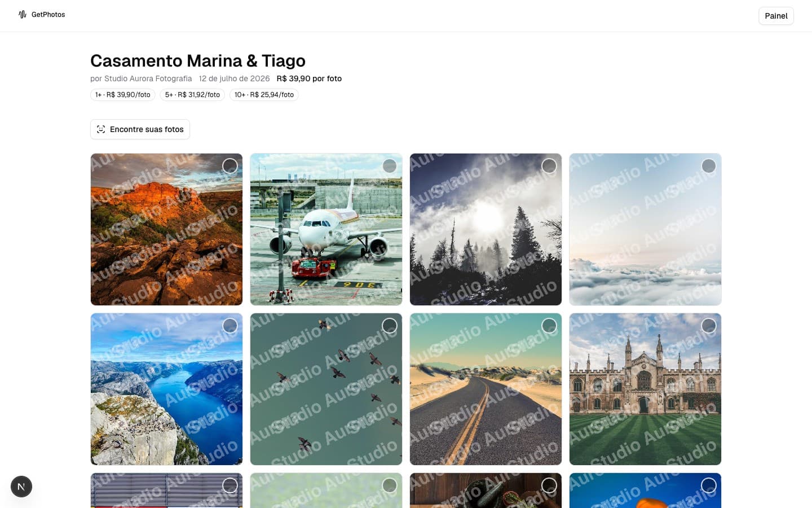Select the gothic college building photo checkbox
The image size is (812, 508).
(x=709, y=326)
